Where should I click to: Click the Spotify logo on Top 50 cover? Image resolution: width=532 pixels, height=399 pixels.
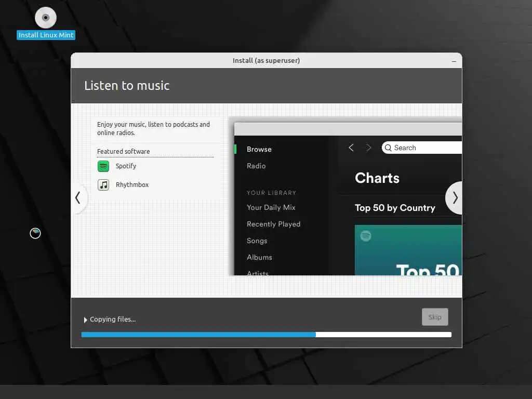366,236
